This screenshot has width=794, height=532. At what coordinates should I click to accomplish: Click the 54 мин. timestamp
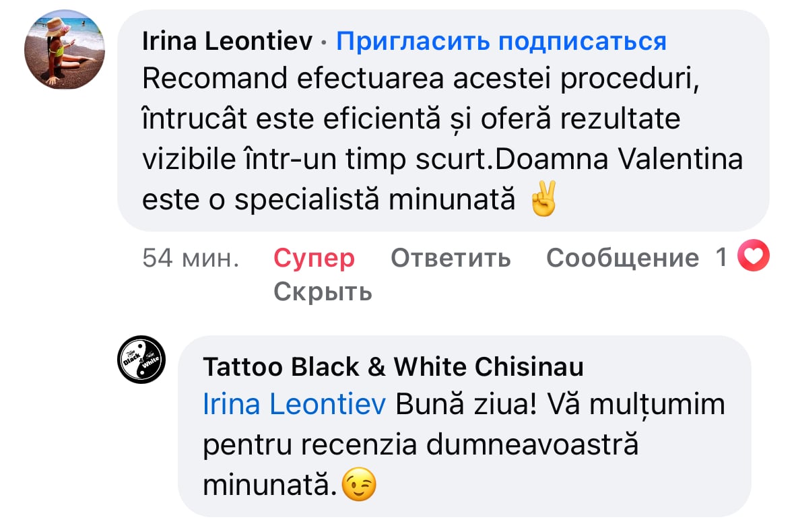(x=191, y=258)
